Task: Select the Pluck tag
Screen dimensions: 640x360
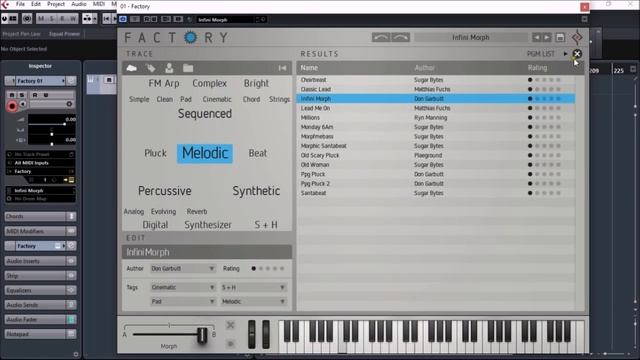Action: pyautogui.click(x=155, y=153)
